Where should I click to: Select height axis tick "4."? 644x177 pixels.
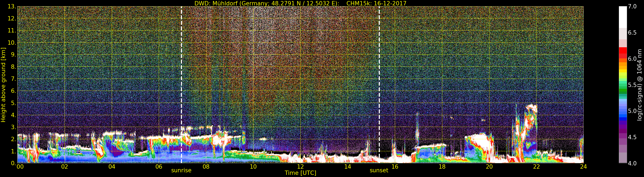click(13, 115)
